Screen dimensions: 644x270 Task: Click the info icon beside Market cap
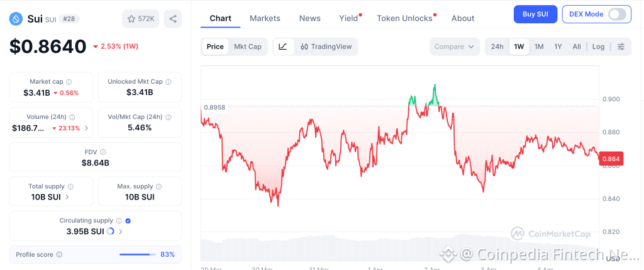click(x=69, y=82)
